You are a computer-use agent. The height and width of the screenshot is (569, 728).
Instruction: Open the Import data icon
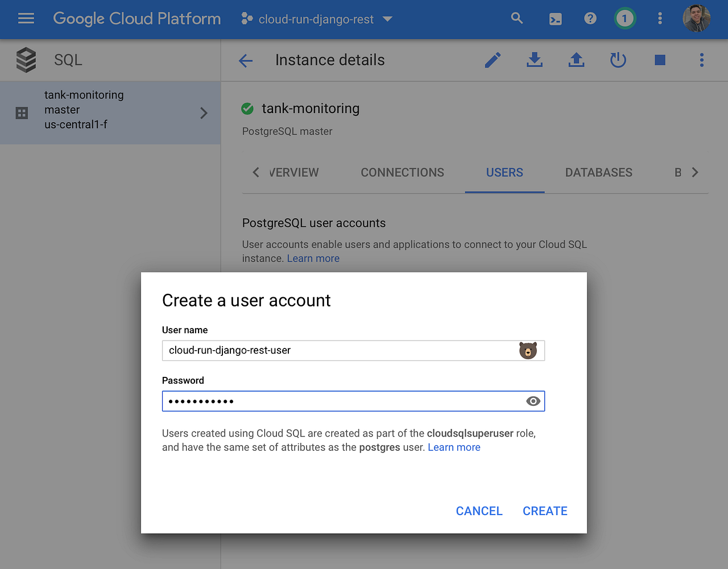point(576,60)
